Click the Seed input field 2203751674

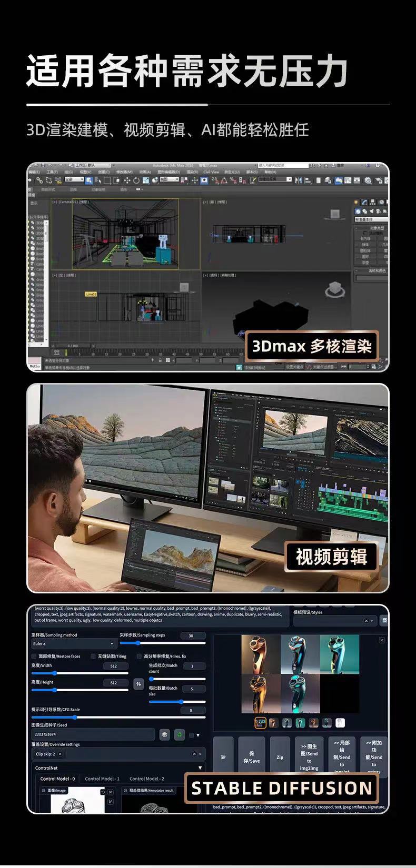click(93, 734)
